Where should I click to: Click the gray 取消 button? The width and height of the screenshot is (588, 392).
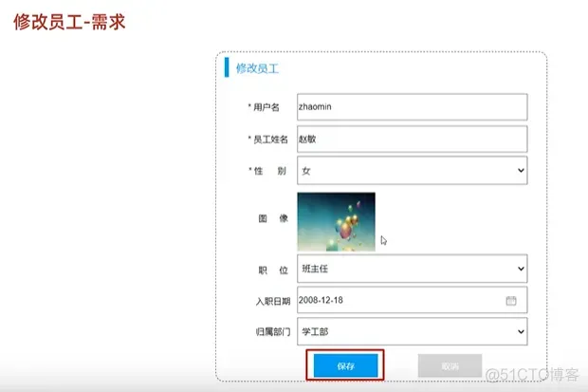point(450,365)
